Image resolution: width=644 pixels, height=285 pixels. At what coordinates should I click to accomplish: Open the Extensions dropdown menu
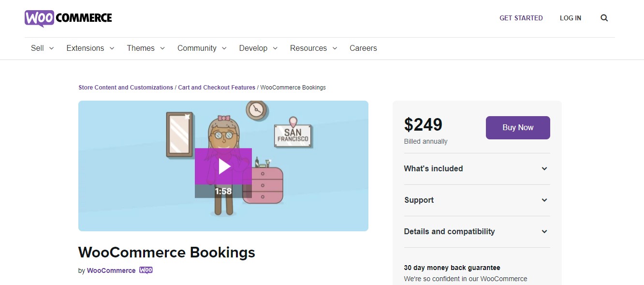click(90, 48)
